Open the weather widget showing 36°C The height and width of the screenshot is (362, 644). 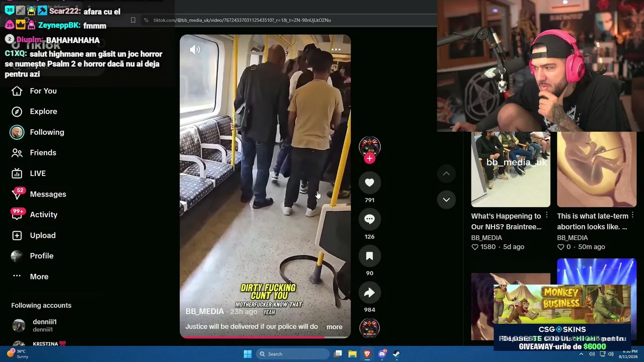point(18,354)
